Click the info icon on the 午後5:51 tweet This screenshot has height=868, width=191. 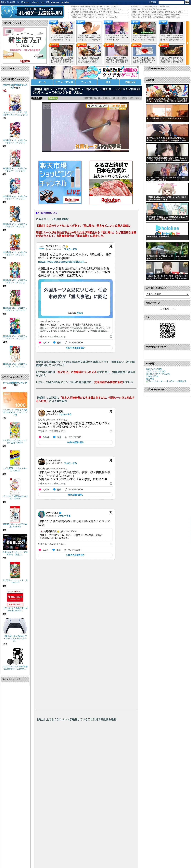pyautogui.click(x=111, y=483)
